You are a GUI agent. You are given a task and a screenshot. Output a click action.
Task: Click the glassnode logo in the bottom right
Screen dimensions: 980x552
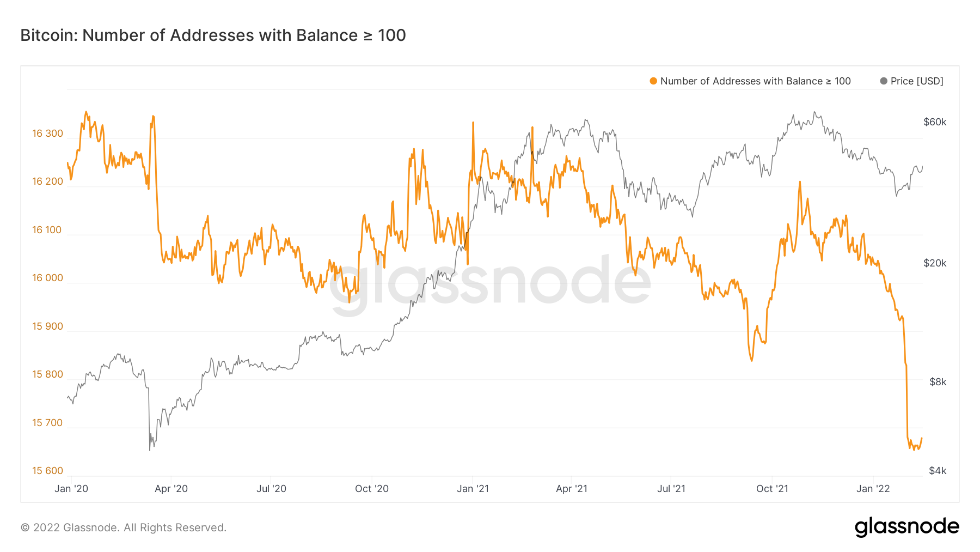pyautogui.click(x=906, y=527)
